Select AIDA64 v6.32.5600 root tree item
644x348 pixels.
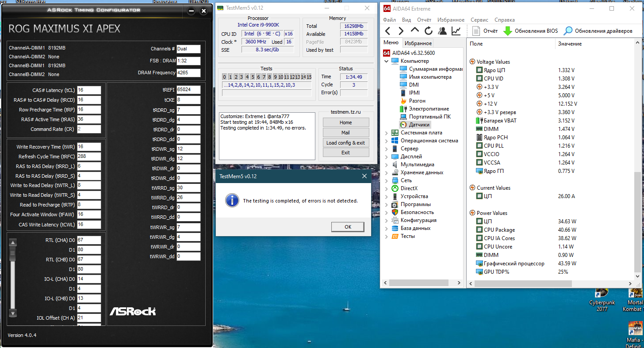click(x=409, y=53)
